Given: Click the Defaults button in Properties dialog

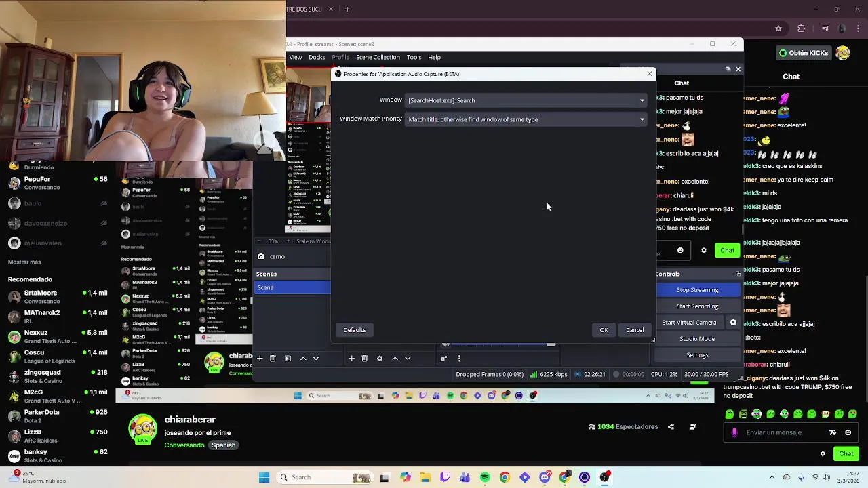Looking at the screenshot, I should [354, 330].
